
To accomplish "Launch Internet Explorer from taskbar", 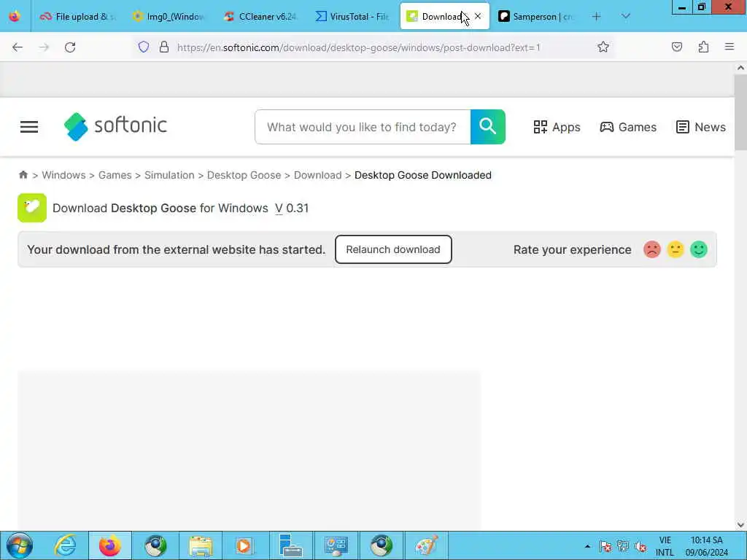I will click(x=65, y=545).
